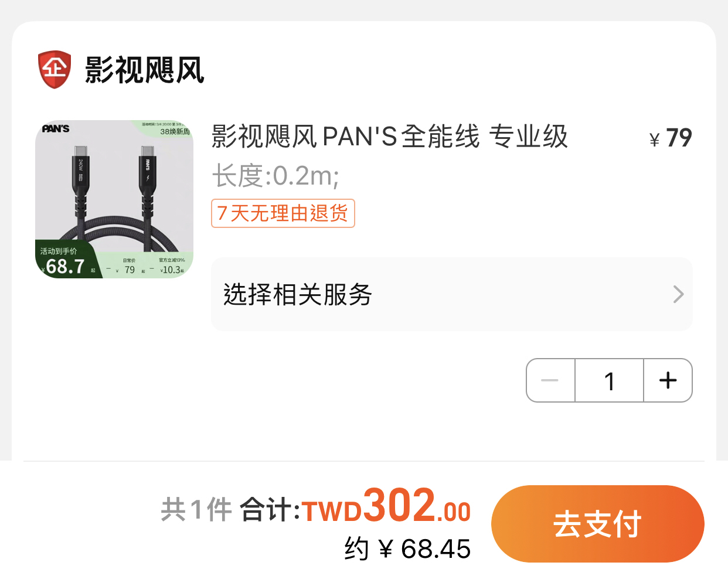Screen dimensions: 728x586
Task: Decrease quantity with the minus button
Action: click(x=550, y=380)
